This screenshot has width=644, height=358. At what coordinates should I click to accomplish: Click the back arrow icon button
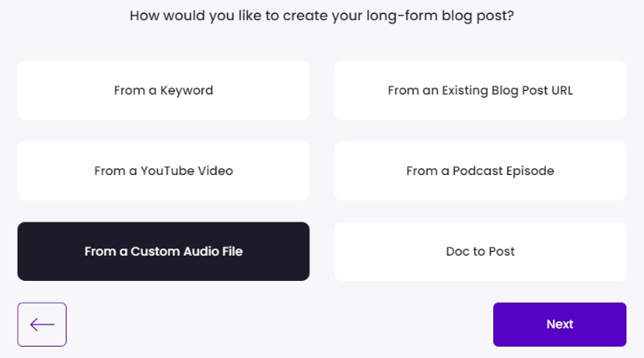42,325
